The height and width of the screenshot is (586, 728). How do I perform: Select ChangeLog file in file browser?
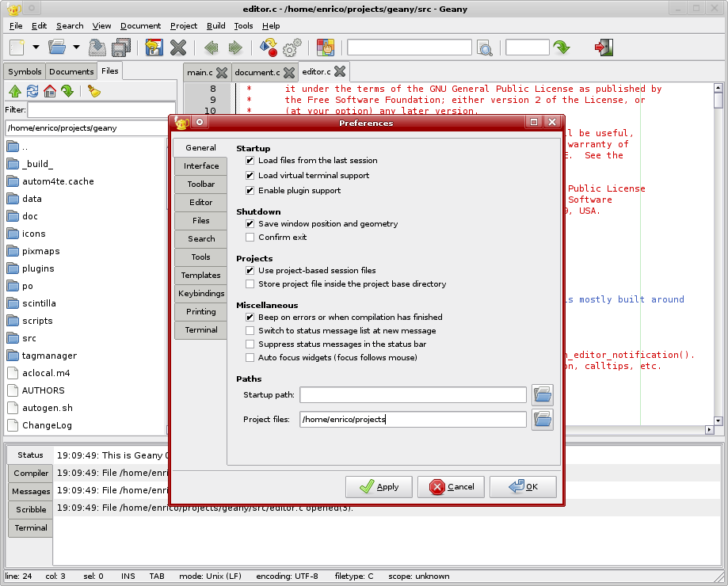pos(47,425)
